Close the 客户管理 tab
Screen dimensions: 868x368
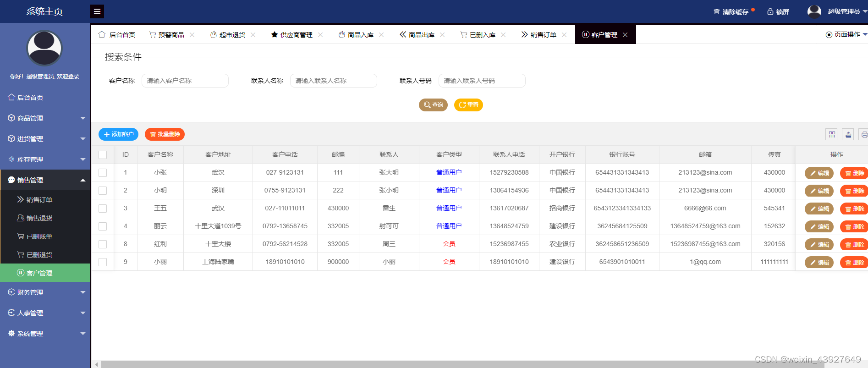625,35
